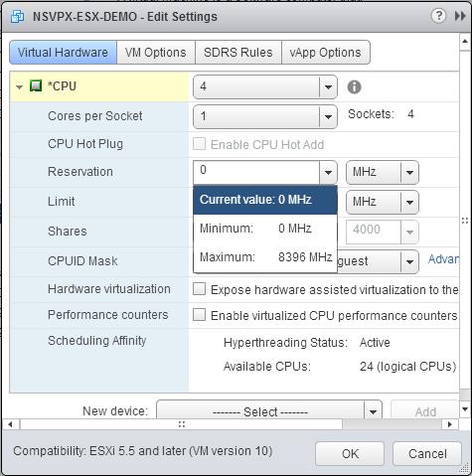Viewport: 472px width, 476px height.
Task: Click the Hyperthreading Status Active text
Action: 307,343
